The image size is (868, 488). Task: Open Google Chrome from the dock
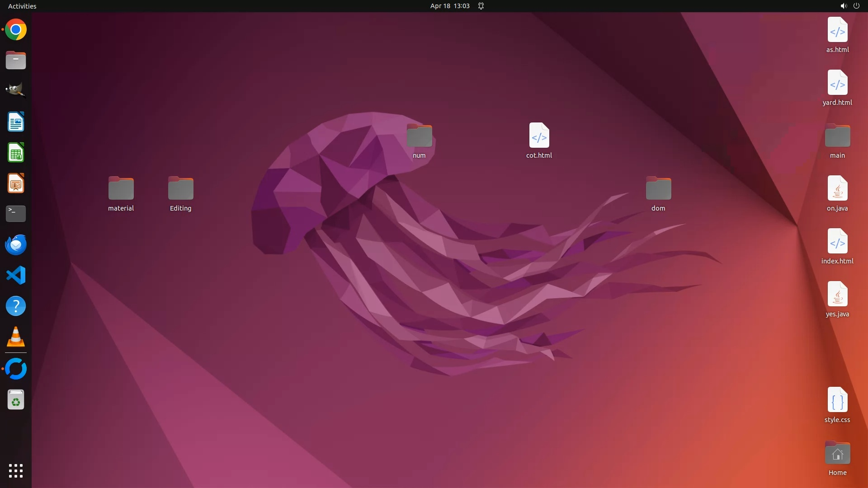coord(16,30)
